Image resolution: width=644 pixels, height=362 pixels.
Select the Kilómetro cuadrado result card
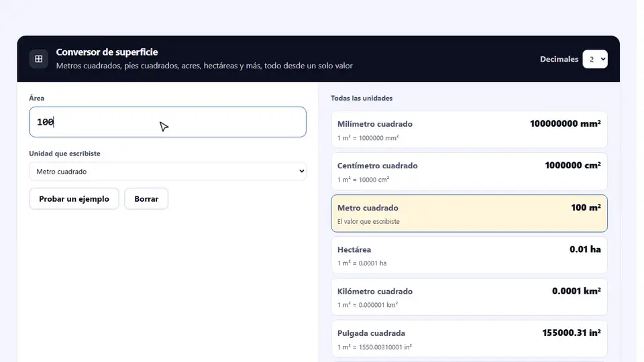click(469, 297)
